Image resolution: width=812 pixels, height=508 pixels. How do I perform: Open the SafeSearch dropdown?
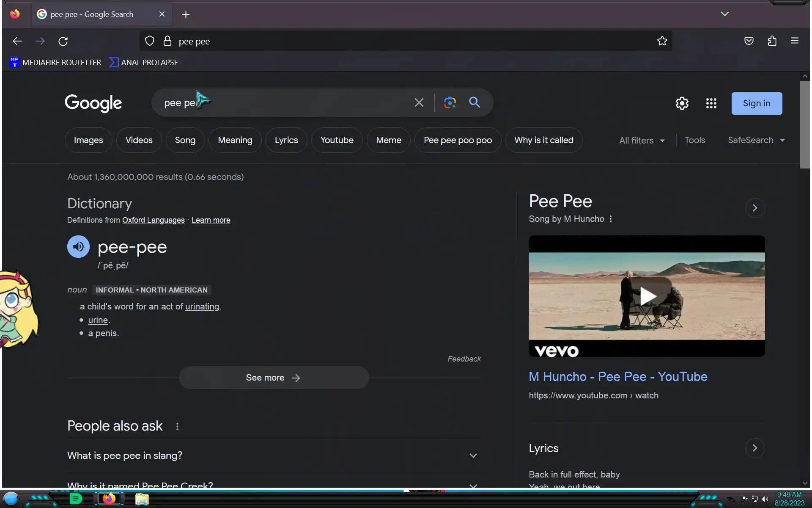[x=756, y=140]
